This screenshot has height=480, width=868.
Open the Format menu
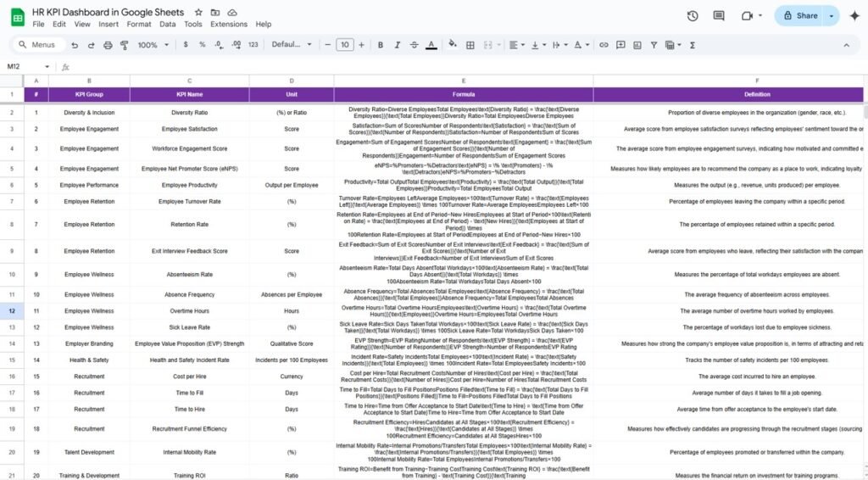139,25
